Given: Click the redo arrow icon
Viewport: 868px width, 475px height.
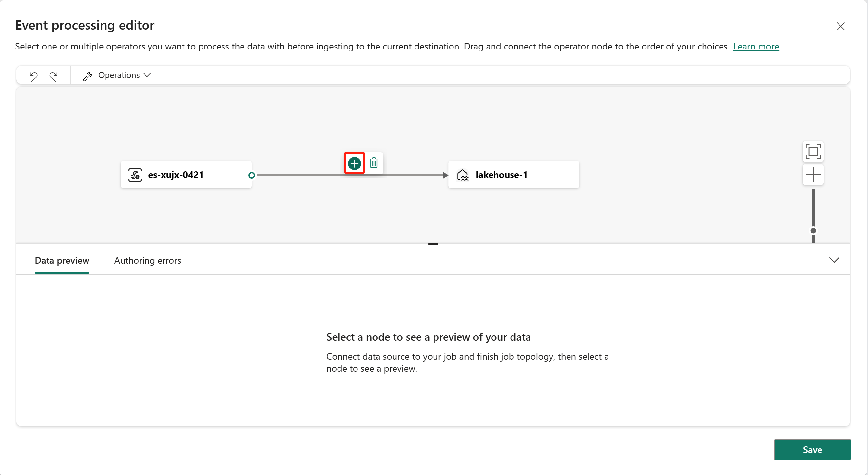Looking at the screenshot, I should 53,75.
